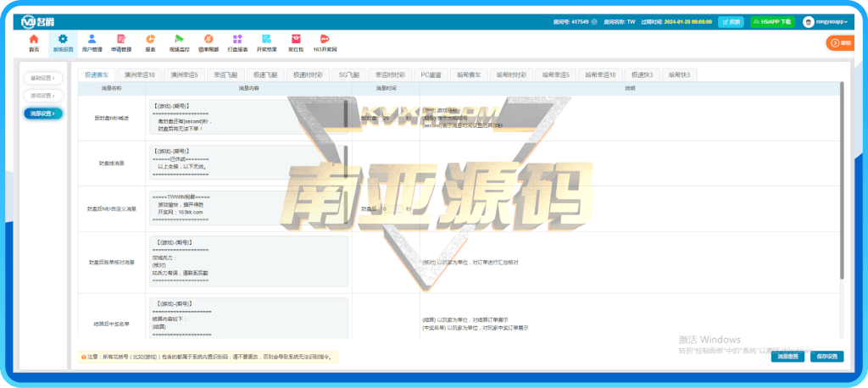
Task: Expand the 基础设置 sidebar section
Action: [x=42, y=78]
